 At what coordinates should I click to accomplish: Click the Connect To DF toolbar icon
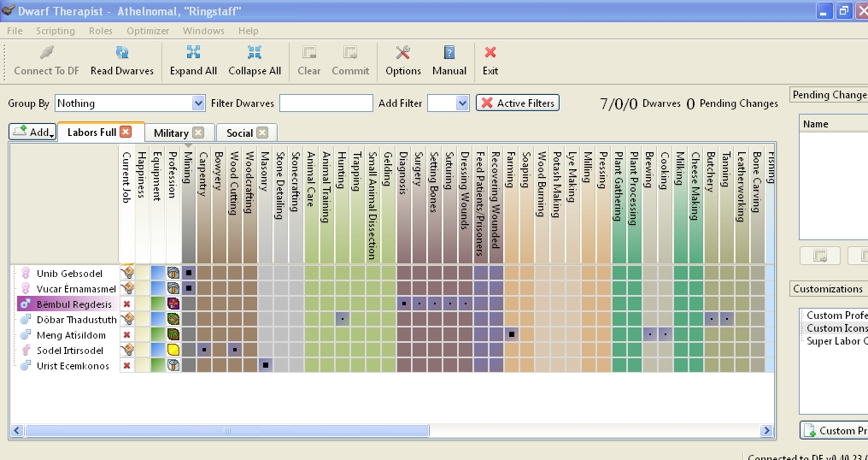pos(47,53)
